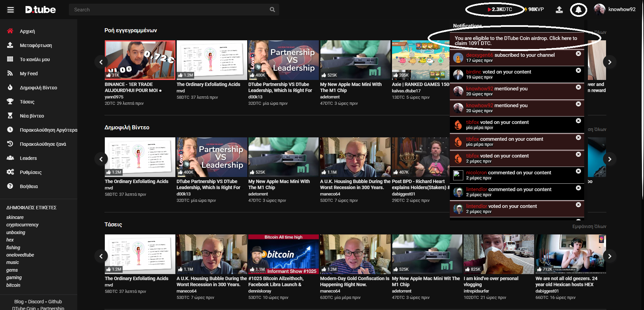The height and width of the screenshot is (310, 644).
Task: Click the search magnifier icon
Action: 272,10
